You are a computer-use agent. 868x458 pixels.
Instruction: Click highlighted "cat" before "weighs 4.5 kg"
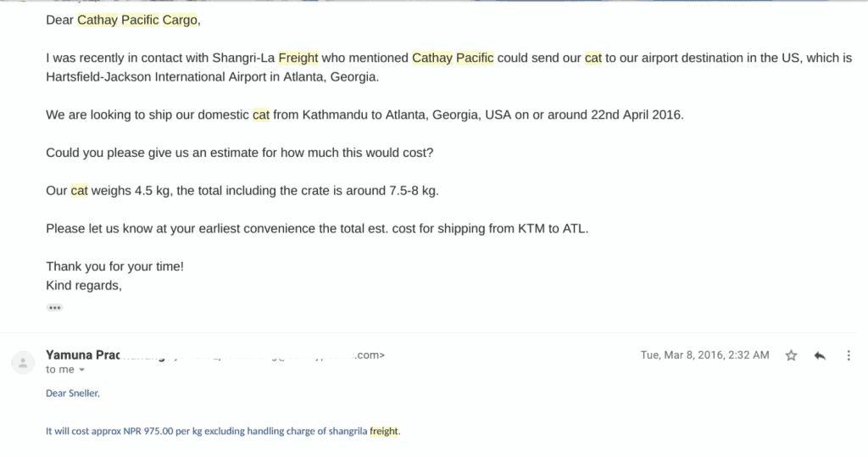tap(79, 191)
